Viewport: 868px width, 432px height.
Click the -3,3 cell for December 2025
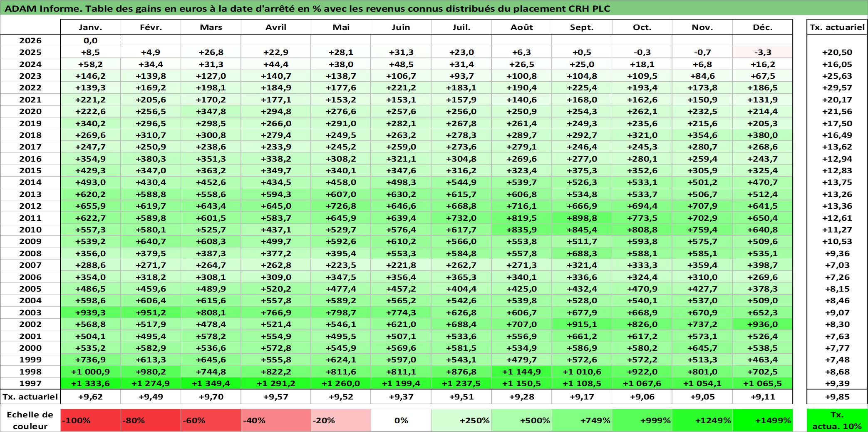pos(763,52)
